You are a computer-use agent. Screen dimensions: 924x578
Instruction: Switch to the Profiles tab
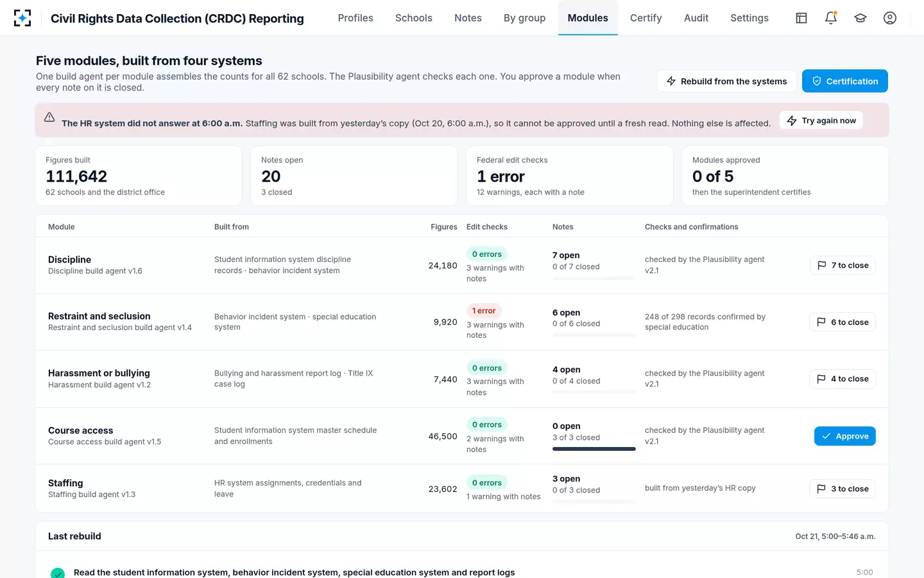(355, 18)
